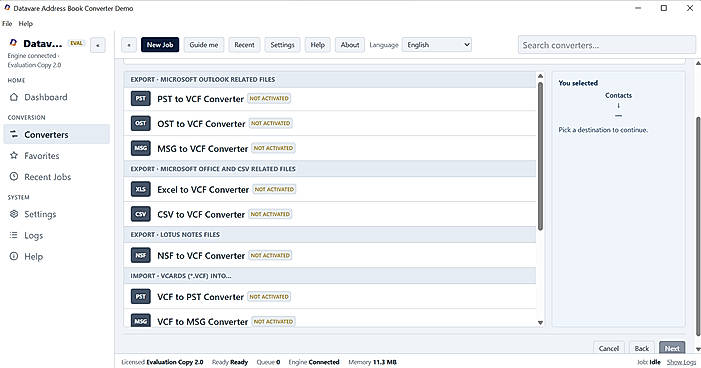Go to Dashboard in the sidebar
Viewport: 701px width, 368px height.
[x=56, y=97]
